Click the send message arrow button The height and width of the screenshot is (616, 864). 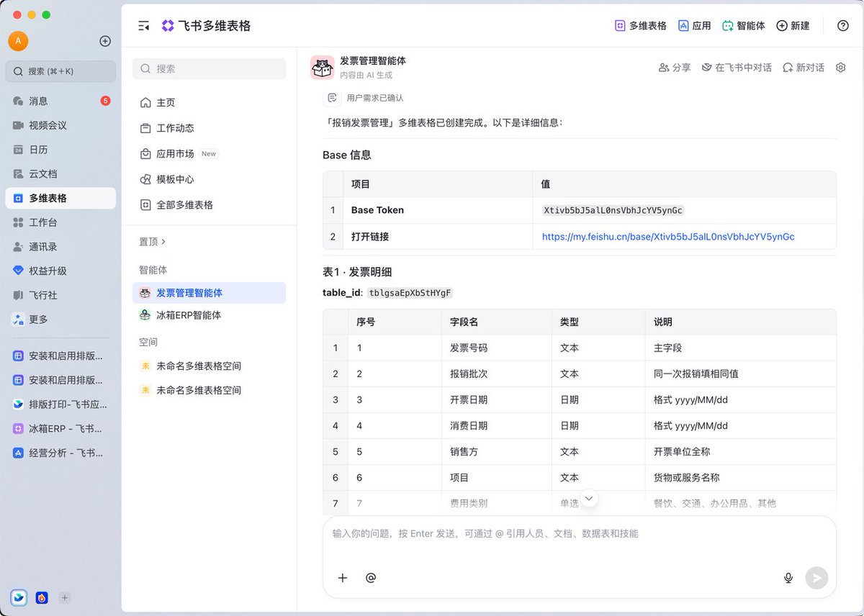click(x=816, y=578)
